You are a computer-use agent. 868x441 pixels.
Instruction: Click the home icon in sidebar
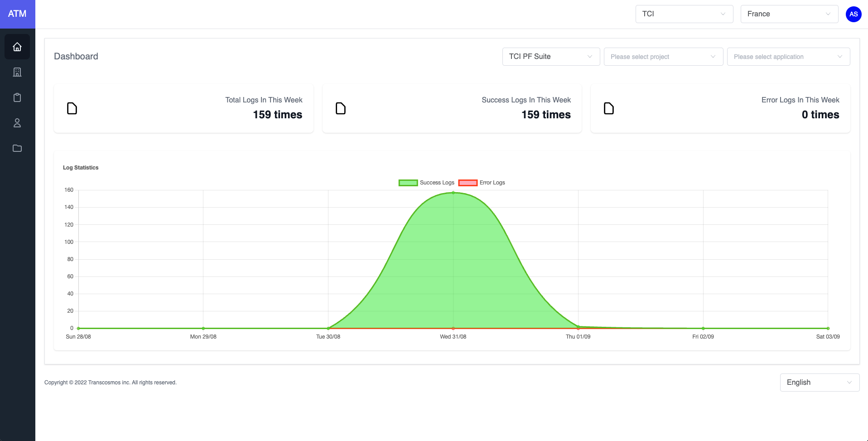click(x=17, y=47)
